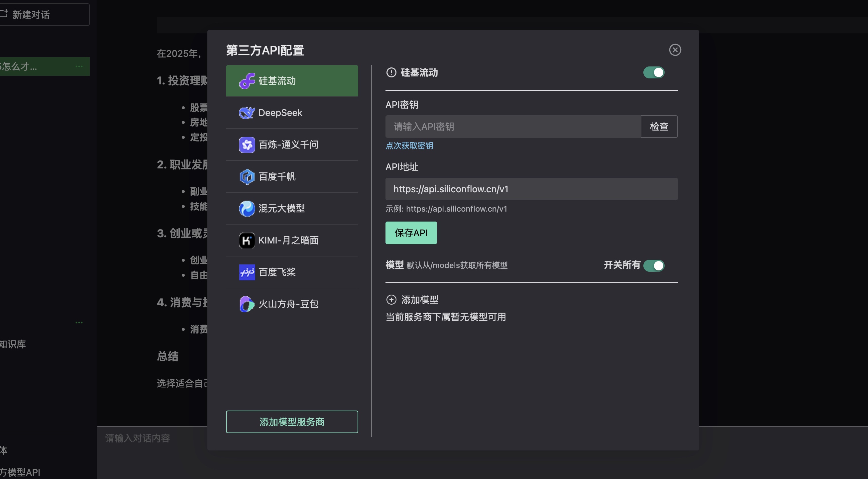868x479 pixels.
Task: Click the 检查 button to verify key
Action: [x=659, y=127]
